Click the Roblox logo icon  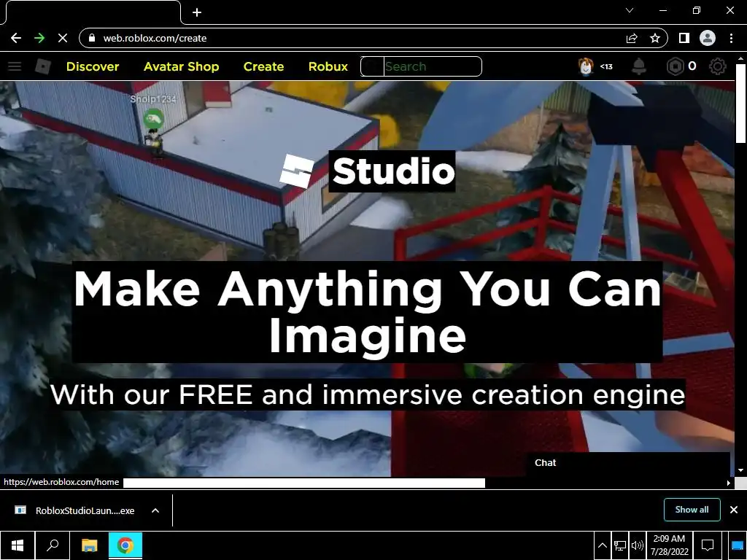pyautogui.click(x=43, y=66)
